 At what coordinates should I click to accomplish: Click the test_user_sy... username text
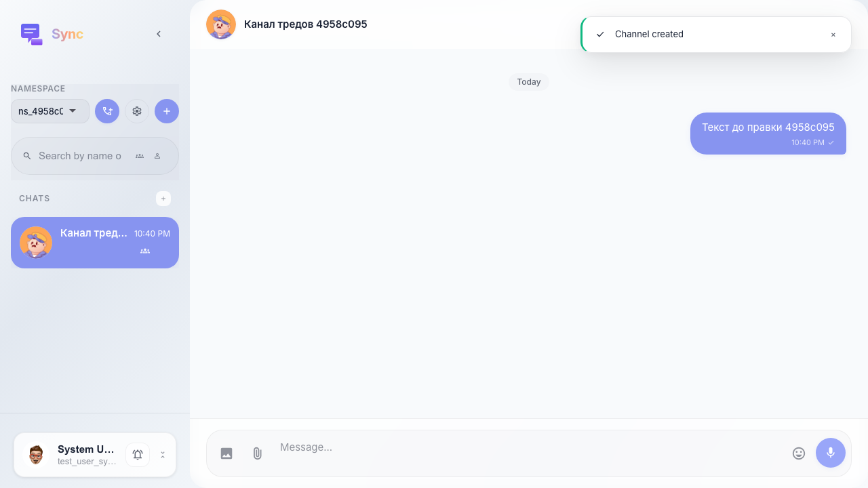pyautogui.click(x=87, y=462)
